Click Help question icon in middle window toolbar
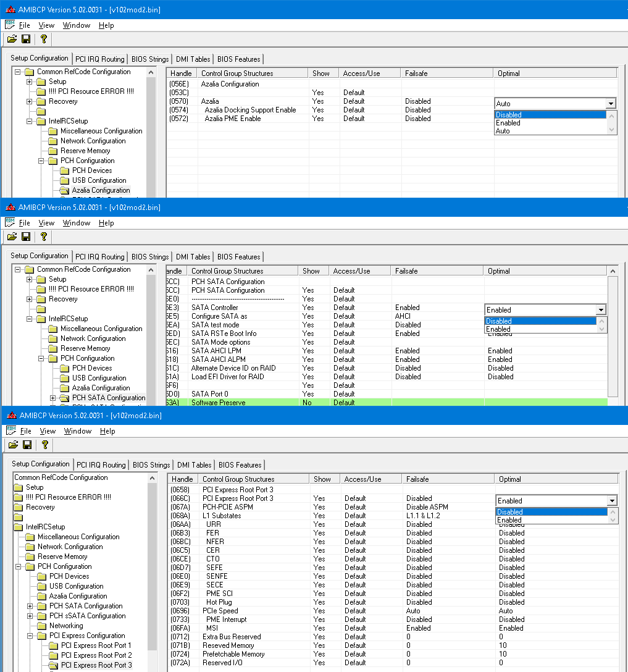This screenshot has height=672, width=628. [x=43, y=237]
